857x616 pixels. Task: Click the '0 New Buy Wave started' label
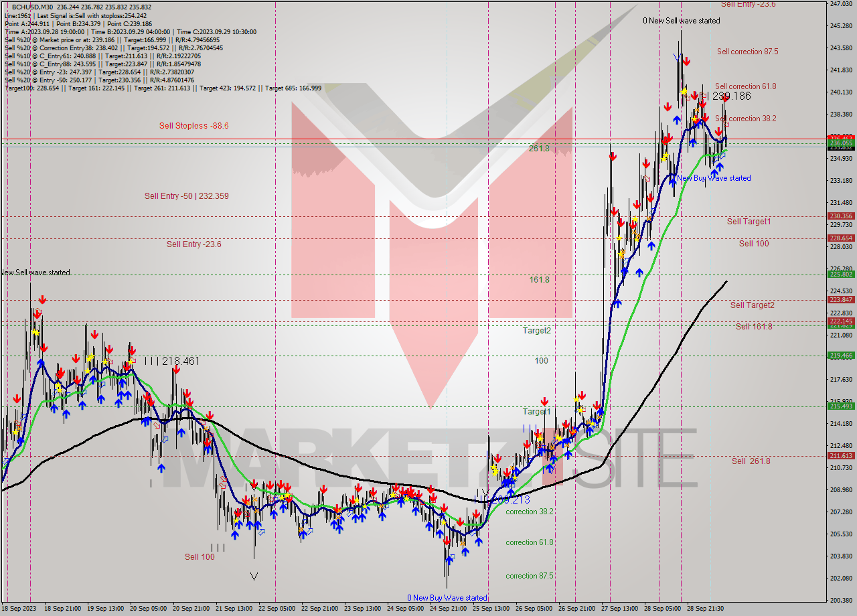tap(447, 598)
